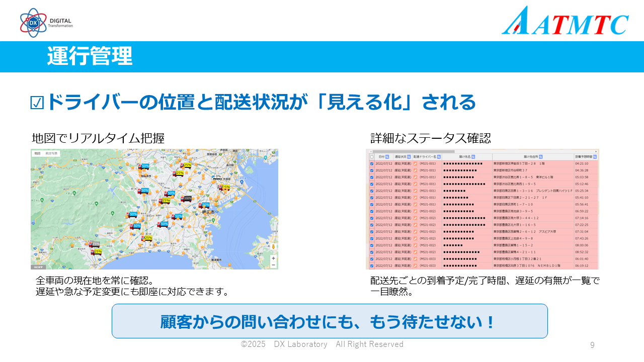Image resolution: width=644 pixels, height=362 pixels.
Task: Select the 地図 map type tab
Action: [x=37, y=153]
